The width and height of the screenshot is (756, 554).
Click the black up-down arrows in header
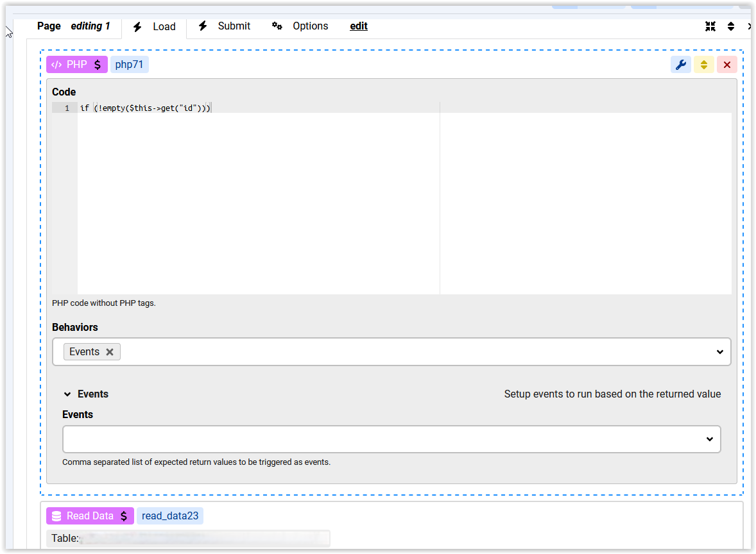tap(730, 26)
